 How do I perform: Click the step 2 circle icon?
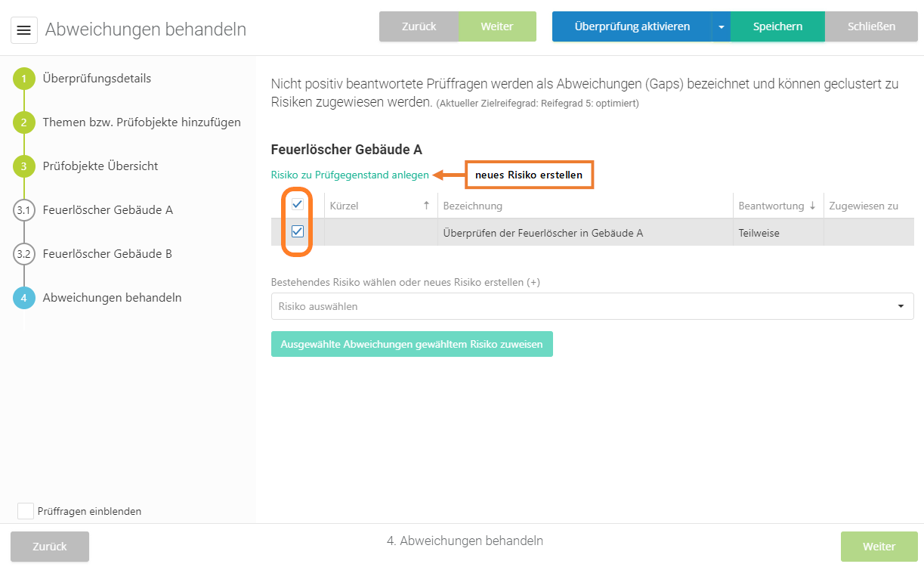pos(24,122)
